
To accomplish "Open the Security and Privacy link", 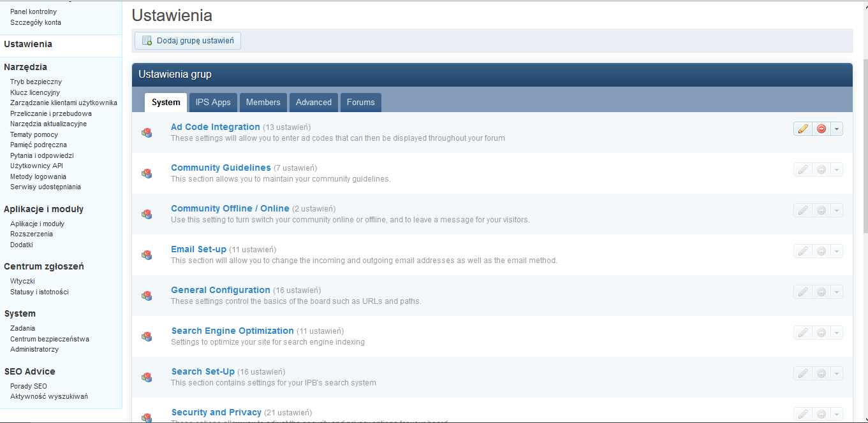I will (x=216, y=412).
